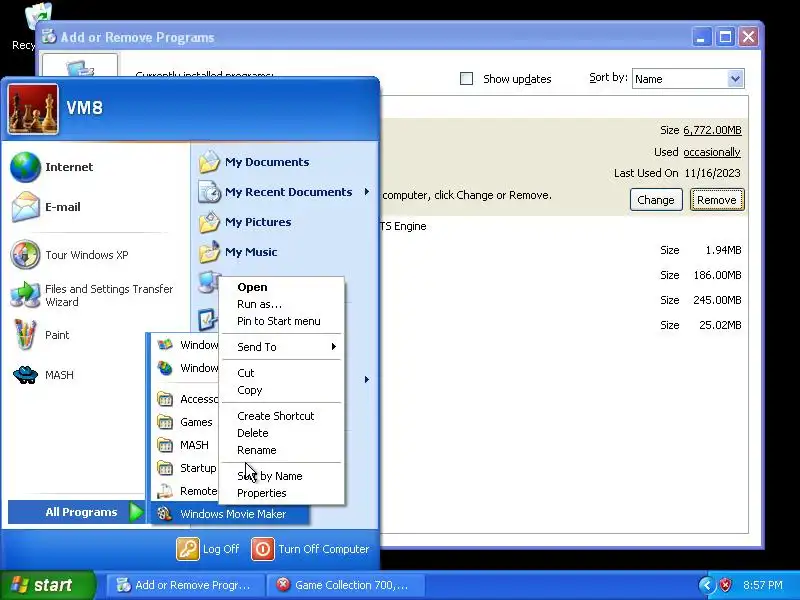This screenshot has height=600, width=800.
Task: Expand the Send To submenu
Action: pos(282,347)
